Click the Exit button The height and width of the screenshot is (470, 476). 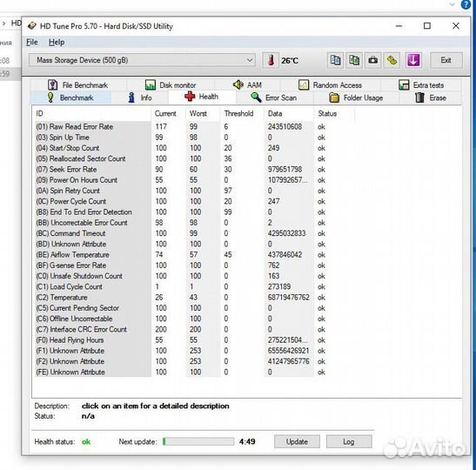point(446,60)
